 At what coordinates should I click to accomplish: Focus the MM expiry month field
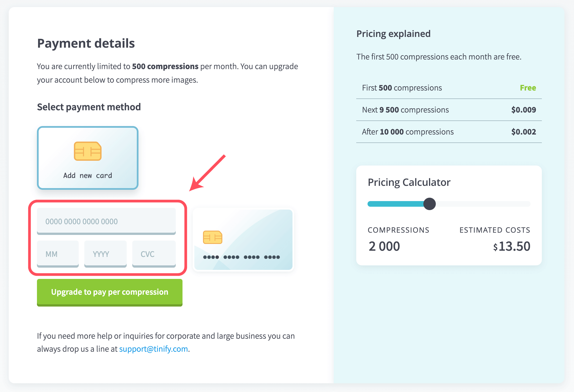[58, 254]
